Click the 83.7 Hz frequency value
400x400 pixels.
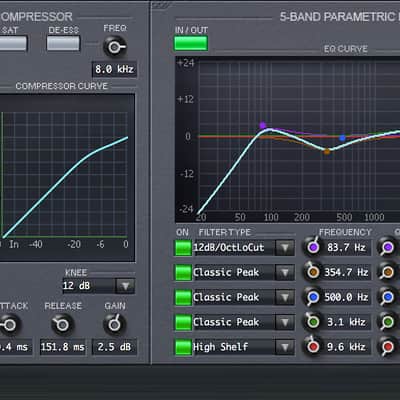pyautogui.click(x=346, y=248)
